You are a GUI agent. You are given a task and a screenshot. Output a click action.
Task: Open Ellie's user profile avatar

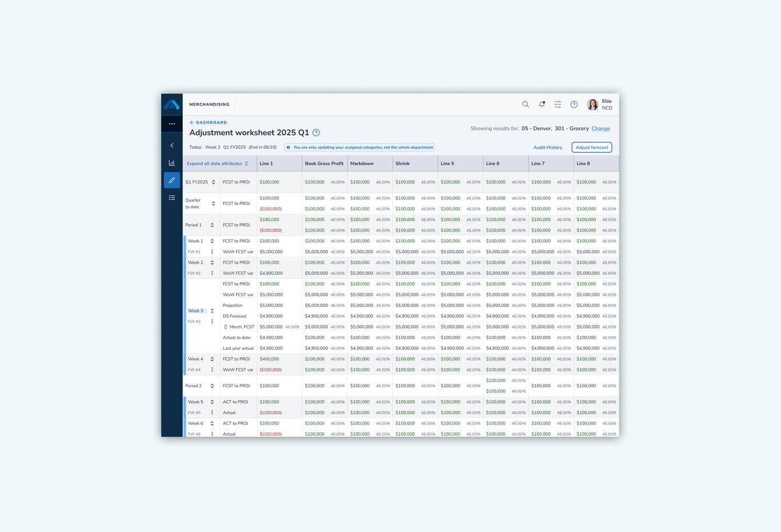tap(592, 104)
